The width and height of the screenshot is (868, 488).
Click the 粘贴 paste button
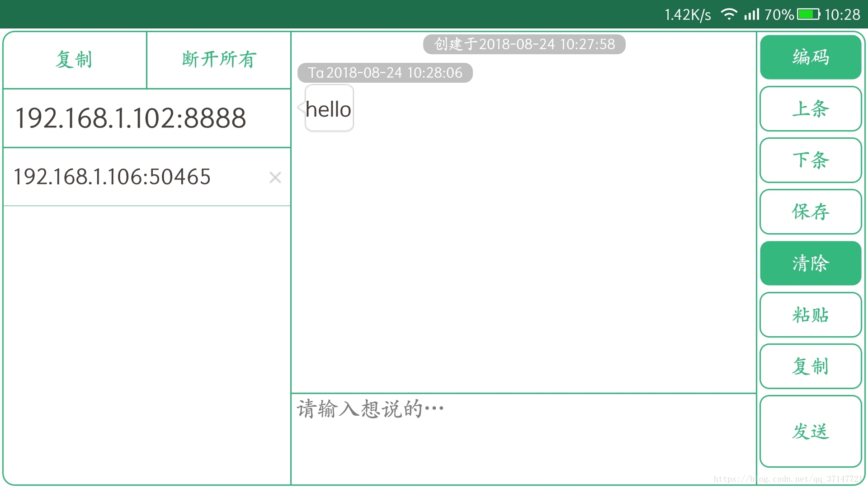pyautogui.click(x=810, y=314)
